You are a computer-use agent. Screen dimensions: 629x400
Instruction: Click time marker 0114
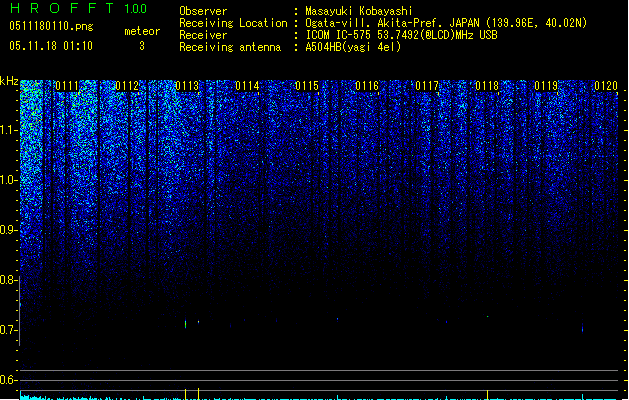[247, 86]
